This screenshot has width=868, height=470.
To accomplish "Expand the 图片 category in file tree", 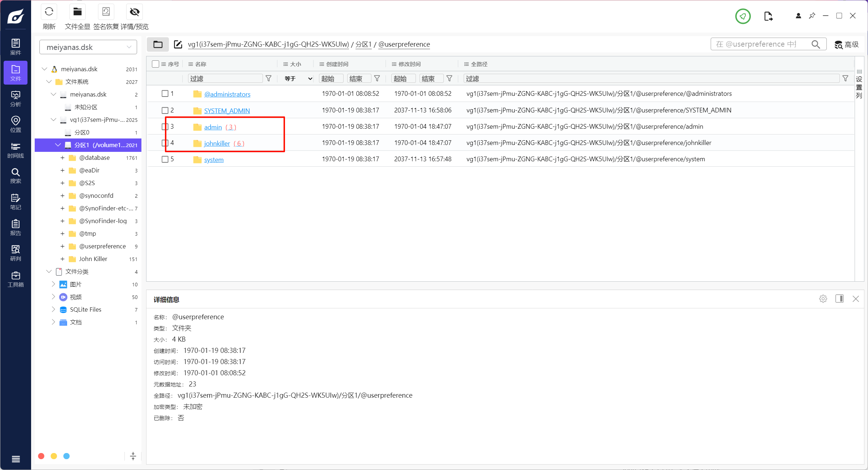I will click(x=53, y=284).
